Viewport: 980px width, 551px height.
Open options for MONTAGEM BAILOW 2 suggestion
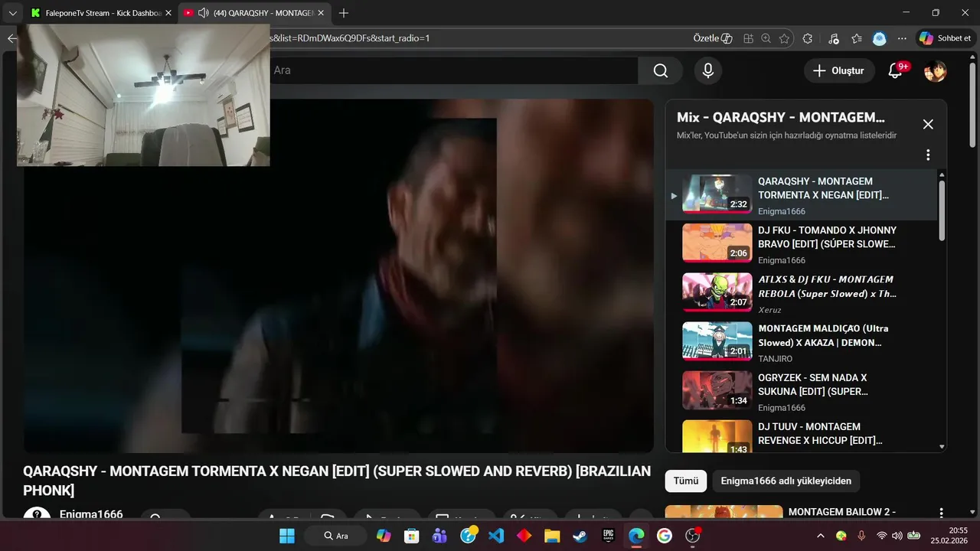click(x=942, y=513)
